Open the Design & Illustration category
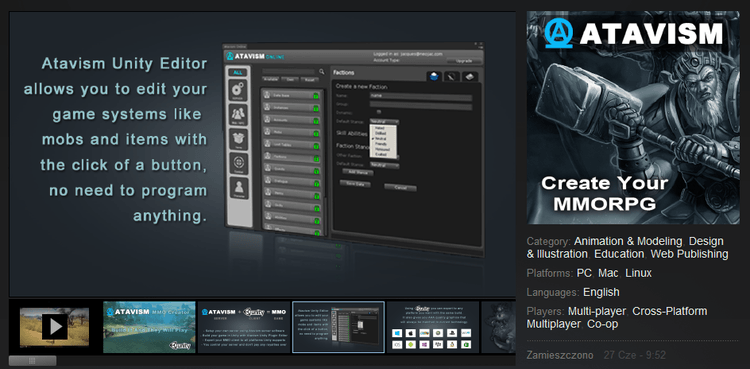The width and height of the screenshot is (750, 369). tap(625, 247)
